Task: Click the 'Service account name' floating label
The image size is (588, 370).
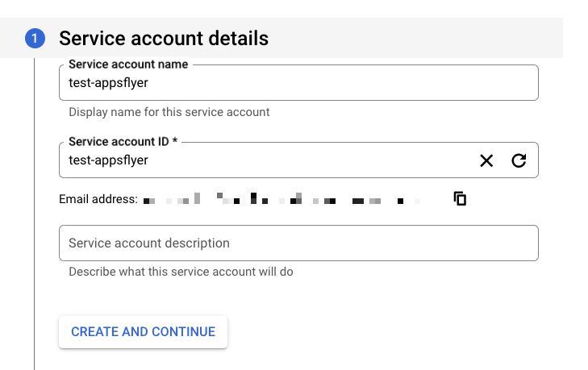Action: point(129,64)
